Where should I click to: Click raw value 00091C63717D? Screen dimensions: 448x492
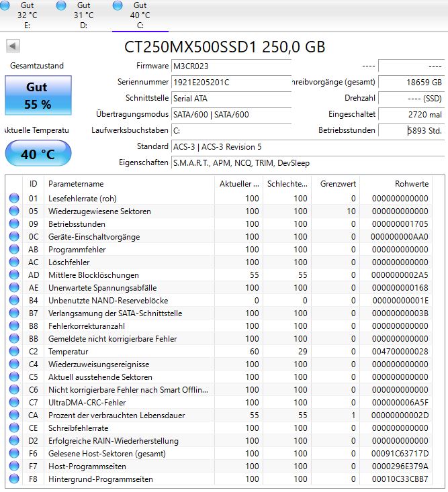click(x=400, y=454)
